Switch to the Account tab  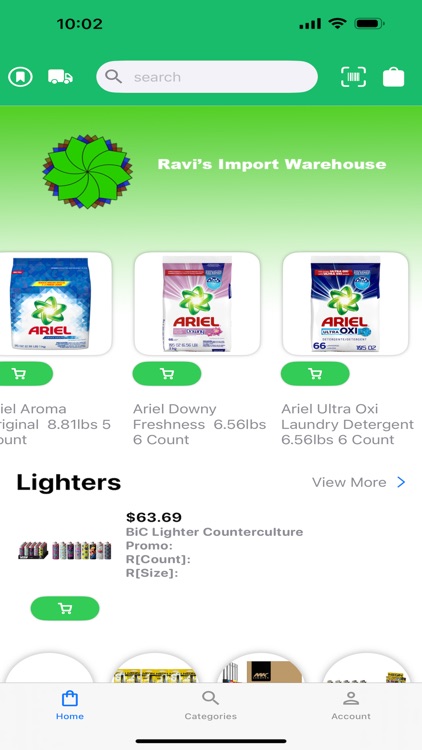(351, 706)
